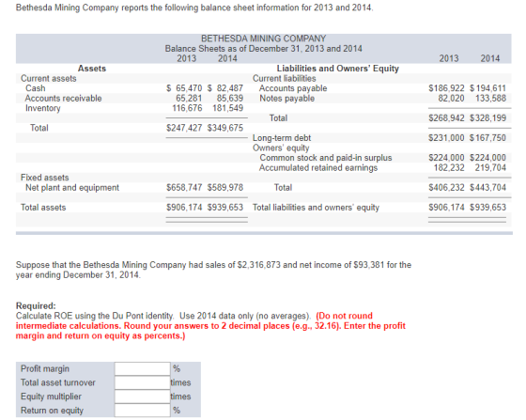Image resolution: width=526 pixels, height=420 pixels.
Task: Click the 2013 accounts receivable value 65,281
Action: [189, 99]
